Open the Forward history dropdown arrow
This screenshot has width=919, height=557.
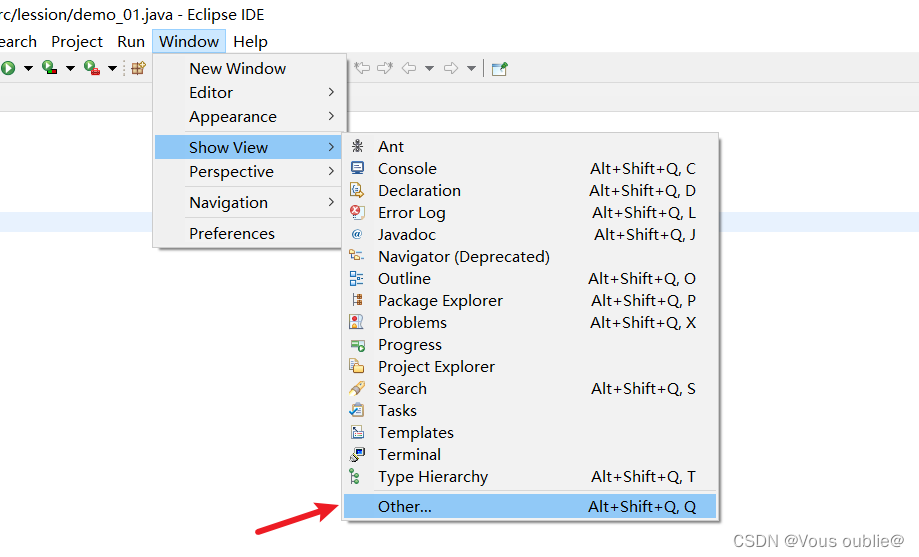coord(471,69)
